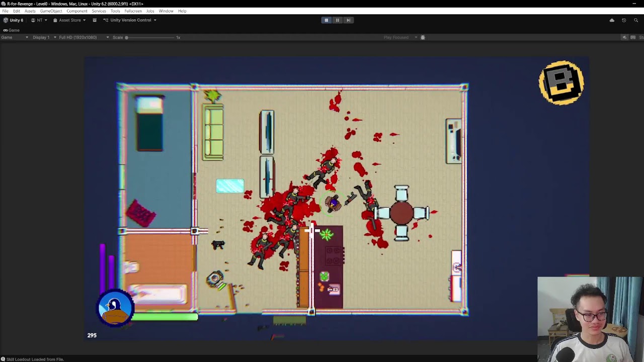
Task: Open the Asset Store dropdown
Action: click(69, 20)
